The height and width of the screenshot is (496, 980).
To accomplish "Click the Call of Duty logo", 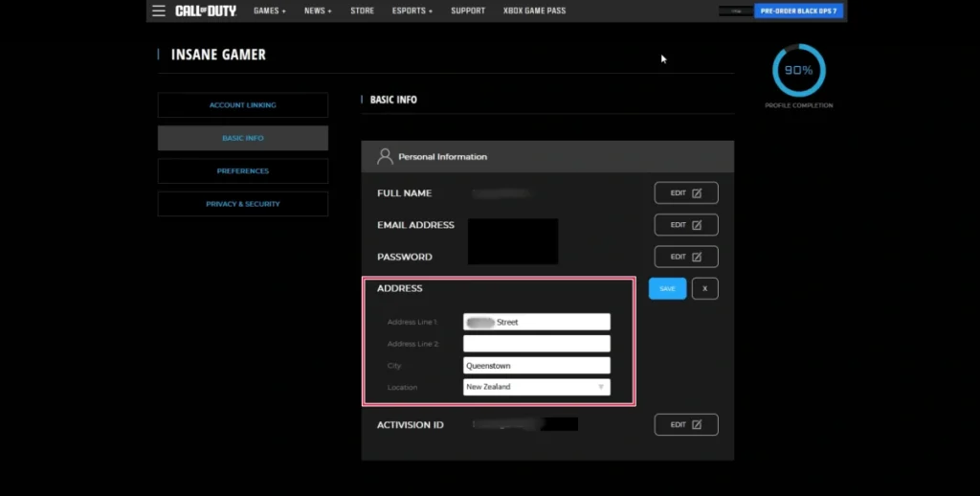I will click(206, 11).
